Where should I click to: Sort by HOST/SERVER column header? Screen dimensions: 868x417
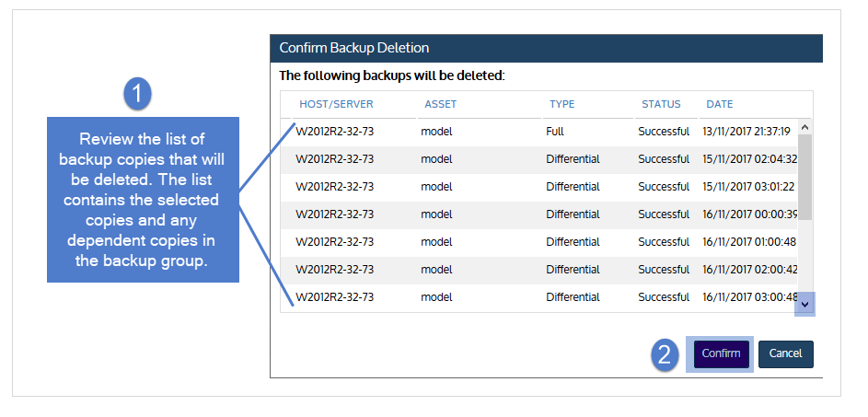(336, 104)
